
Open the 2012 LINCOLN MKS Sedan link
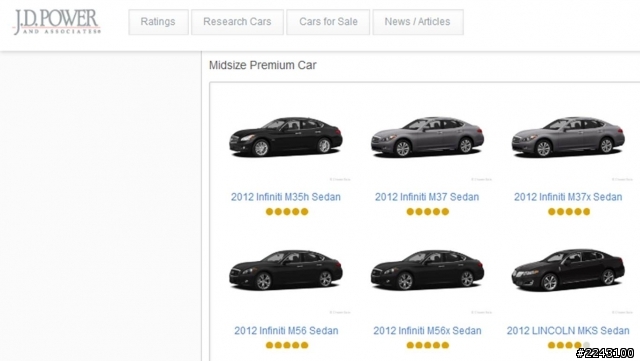pos(568,330)
